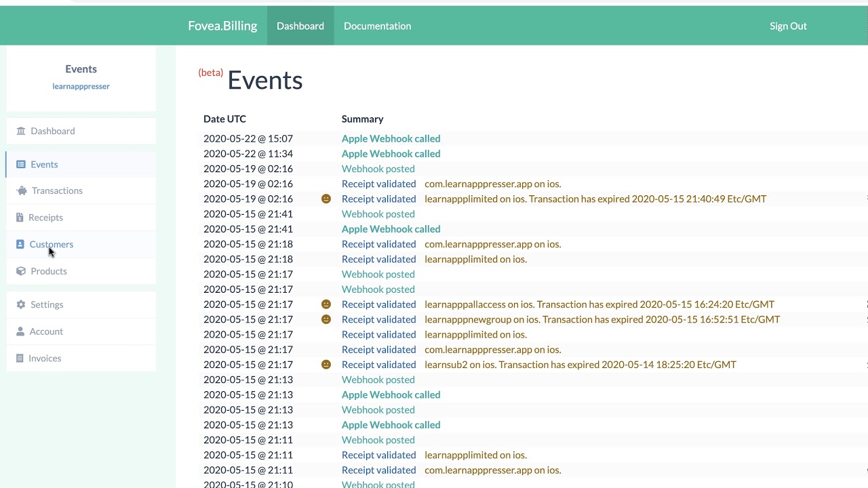The image size is (868, 488).
Task: Open Receipt validated for learnsub2 on ios
Action: pyautogui.click(x=378, y=365)
